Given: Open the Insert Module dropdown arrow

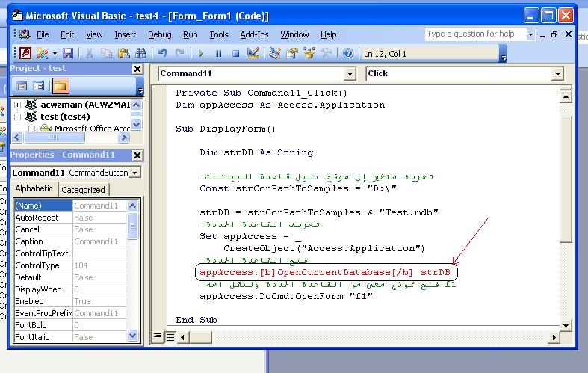Looking at the screenshot, I should (x=55, y=53).
